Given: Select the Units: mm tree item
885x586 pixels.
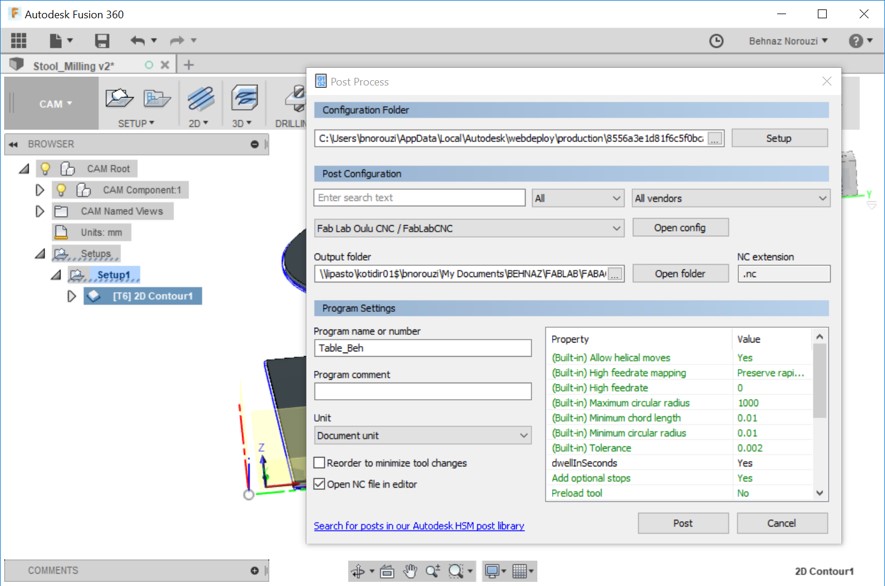Looking at the screenshot, I should [101, 233].
